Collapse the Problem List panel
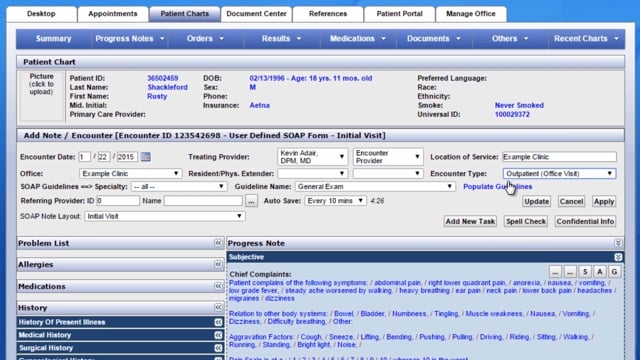Image resolution: width=640 pixels, height=360 pixels. point(218,243)
